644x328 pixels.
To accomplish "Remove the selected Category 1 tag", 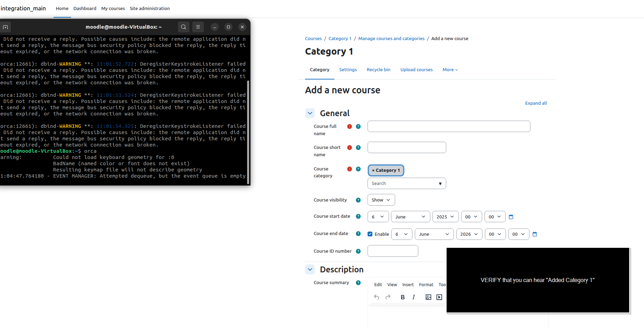I will pos(386,170).
